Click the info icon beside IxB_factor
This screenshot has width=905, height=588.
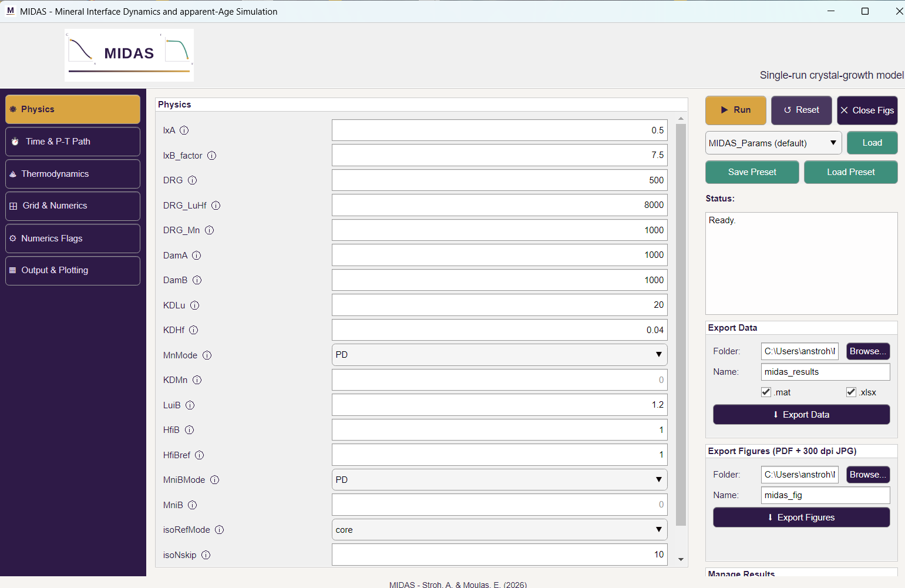(x=211, y=156)
